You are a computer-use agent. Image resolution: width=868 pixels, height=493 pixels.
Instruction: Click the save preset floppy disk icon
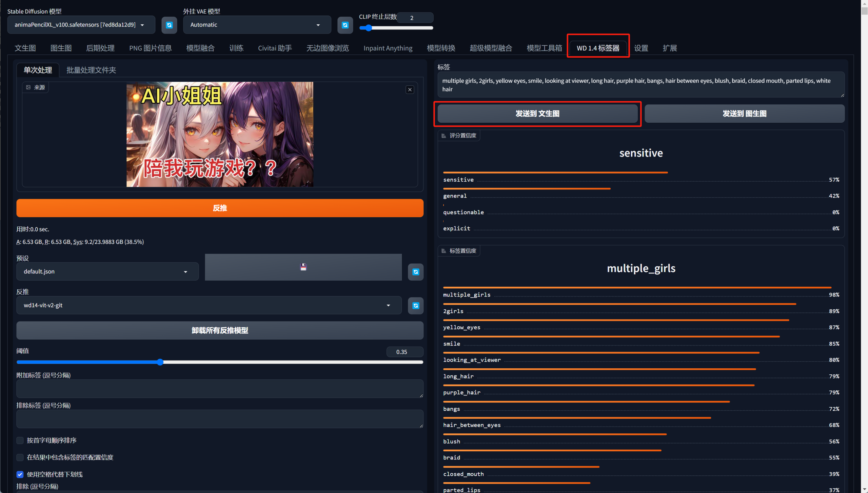[x=303, y=267]
